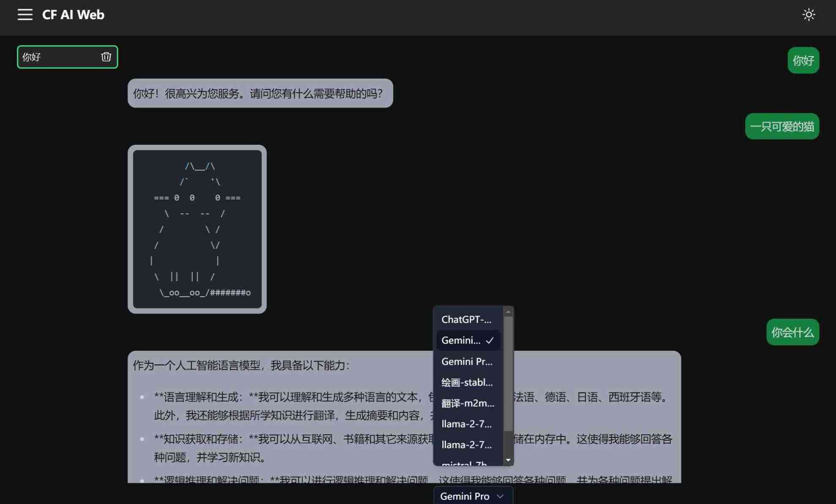Select the checked Gemini model option
Image resolution: width=836 pixels, height=504 pixels.
coord(468,340)
